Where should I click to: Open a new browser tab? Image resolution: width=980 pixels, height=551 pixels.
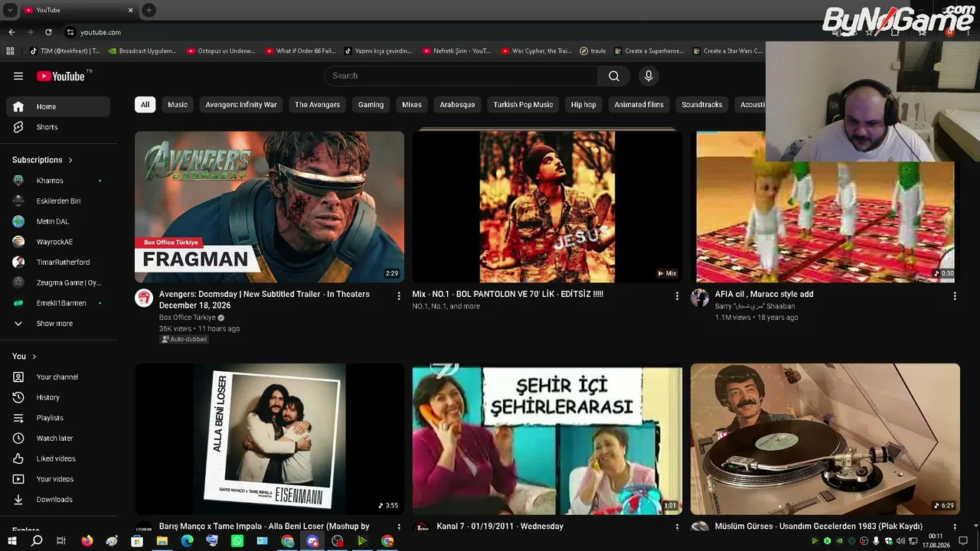(x=149, y=10)
